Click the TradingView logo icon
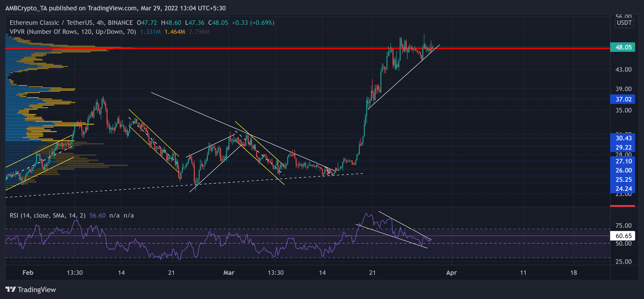Image resolution: width=644 pixels, height=299 pixels. coord(11,290)
